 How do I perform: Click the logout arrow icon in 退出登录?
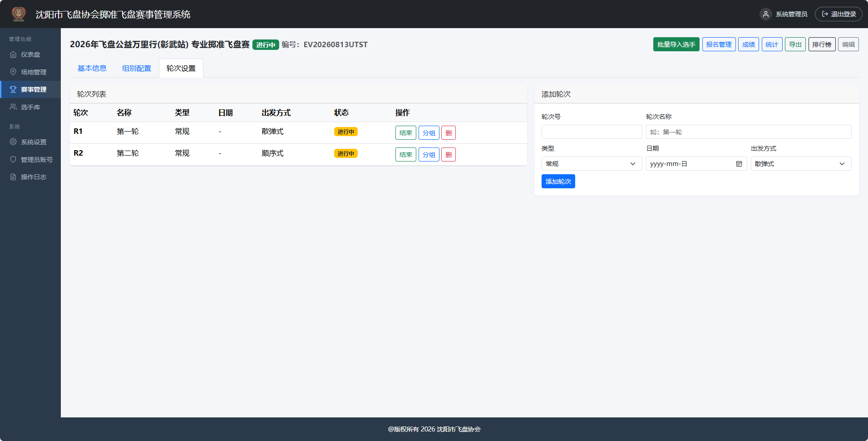(825, 14)
